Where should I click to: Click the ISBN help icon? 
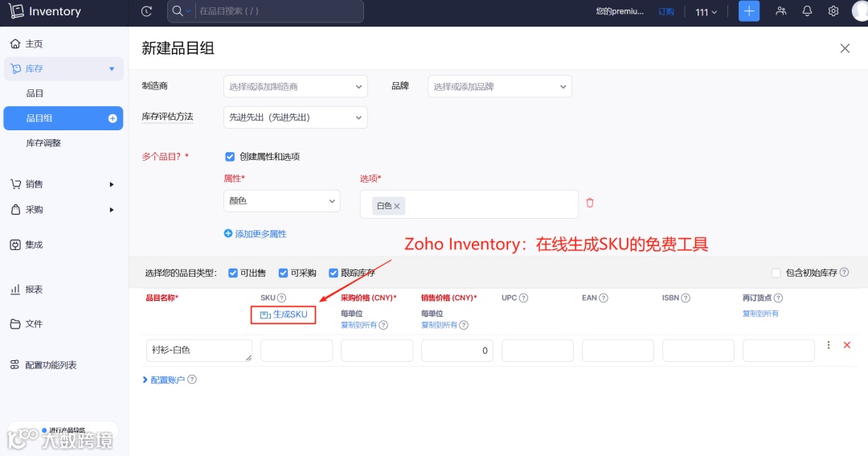pos(686,298)
